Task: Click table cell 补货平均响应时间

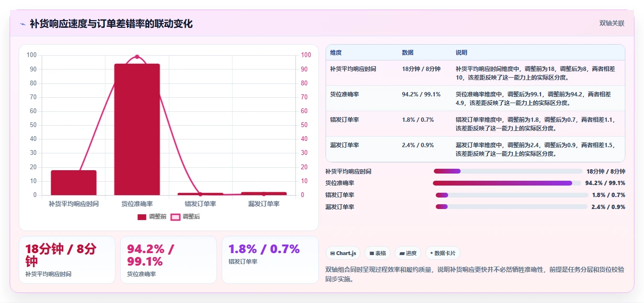Action: [x=353, y=69]
